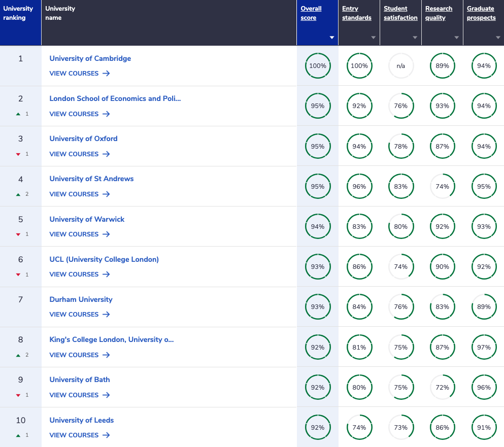Click Durham's 84% entry standards circle

(x=359, y=307)
